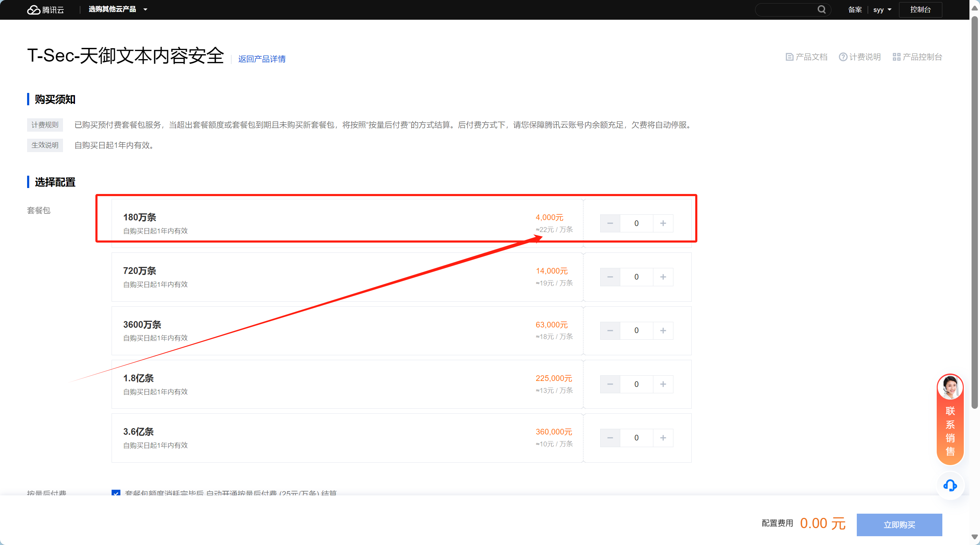Image resolution: width=980 pixels, height=545 pixels.
Task: Click the T-Sec-天御文本内容安全 page title
Action: (126, 56)
